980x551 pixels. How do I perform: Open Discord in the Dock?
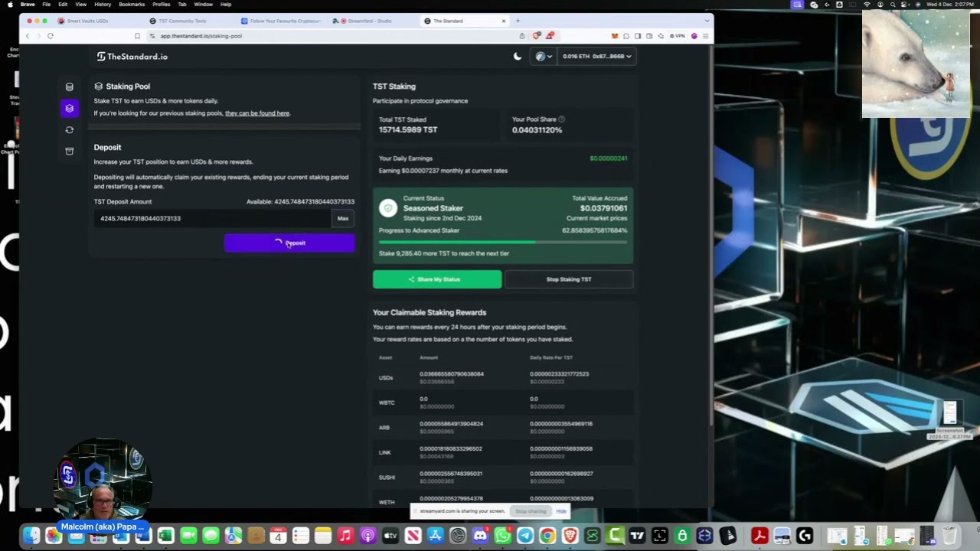click(x=480, y=536)
